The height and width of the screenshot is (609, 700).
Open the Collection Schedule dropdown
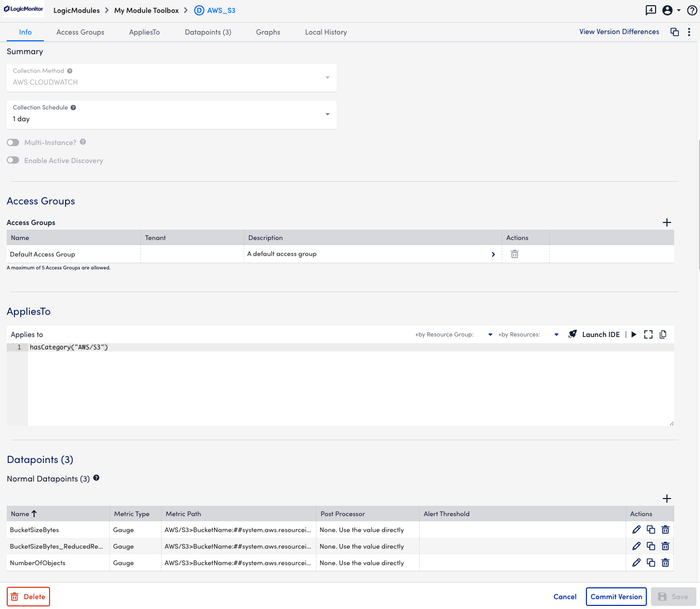[171, 115]
